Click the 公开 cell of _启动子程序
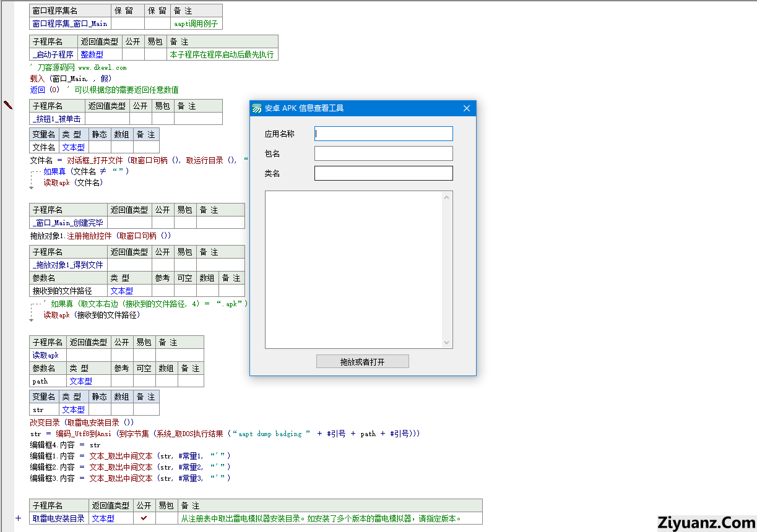Image resolution: width=757 pixels, height=532 pixels. [133, 54]
